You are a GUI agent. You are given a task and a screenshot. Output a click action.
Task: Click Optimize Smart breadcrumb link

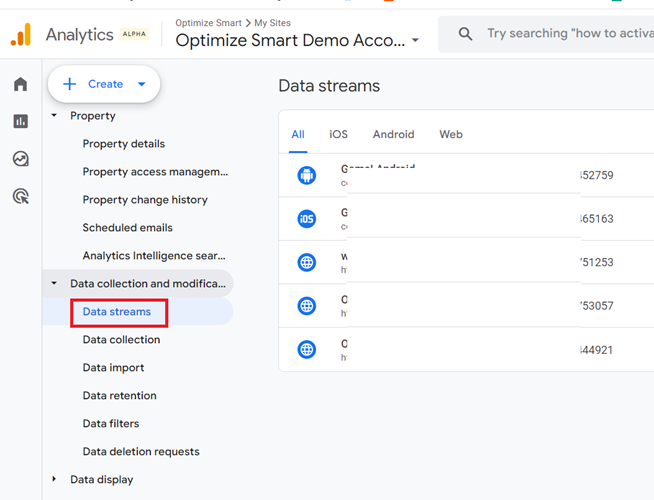click(208, 23)
